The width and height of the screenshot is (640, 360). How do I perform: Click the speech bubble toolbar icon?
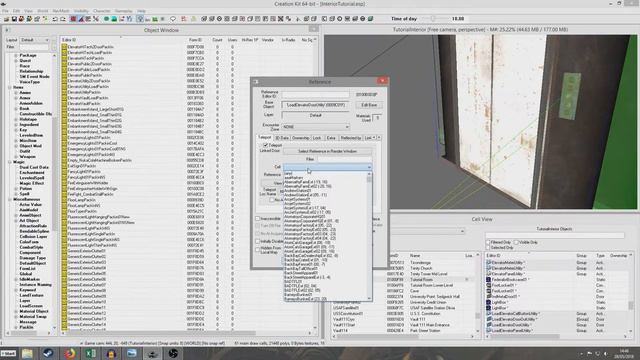pos(173,19)
